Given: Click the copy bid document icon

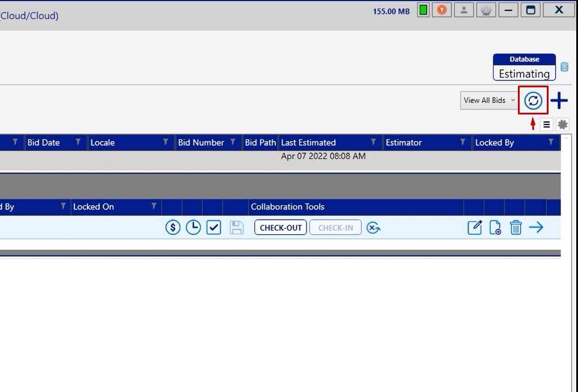Looking at the screenshot, I should (495, 228).
